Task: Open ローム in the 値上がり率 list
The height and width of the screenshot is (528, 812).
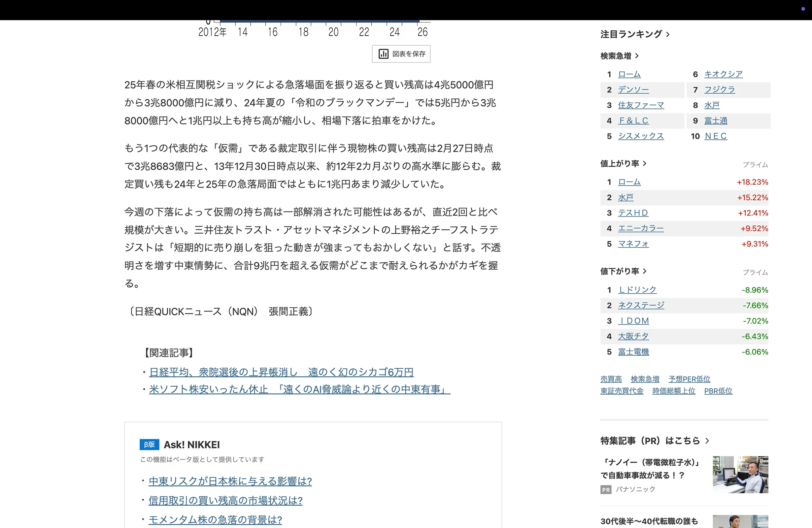Action: click(x=629, y=182)
